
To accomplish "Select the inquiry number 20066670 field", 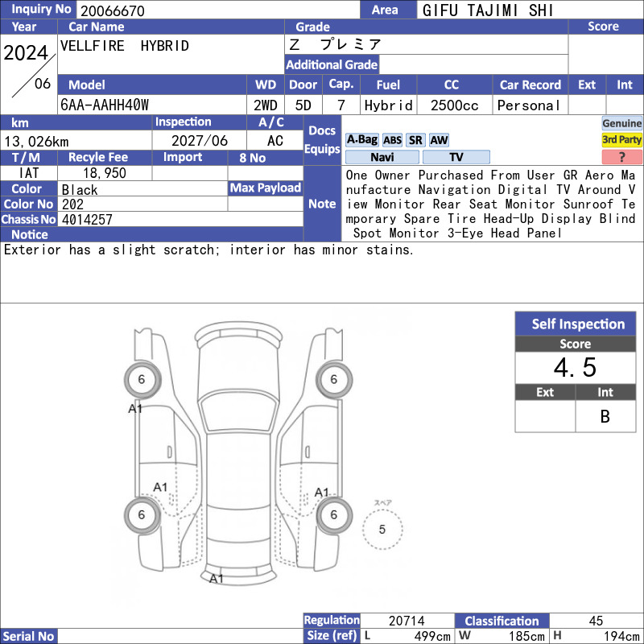I will 217,10.
